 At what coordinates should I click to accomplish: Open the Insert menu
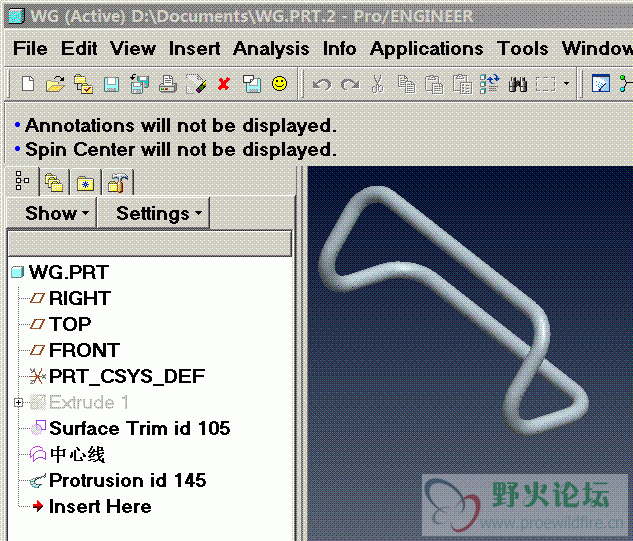point(194,49)
